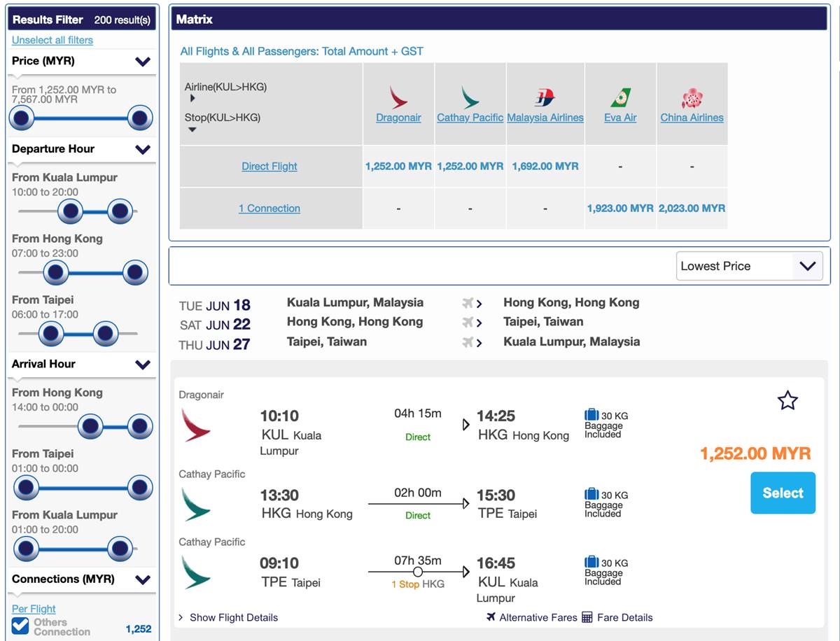Click the plane icon on the Jun 18 route
Image resolution: width=840 pixels, height=641 pixels.
click(468, 303)
